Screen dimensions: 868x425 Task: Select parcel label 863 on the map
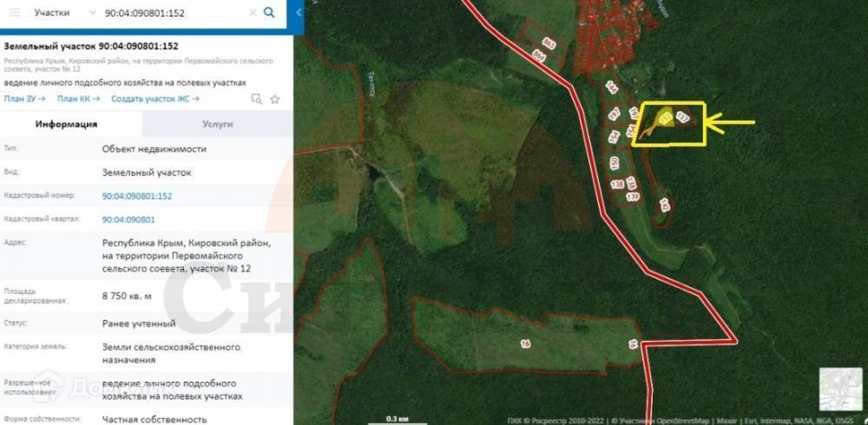(549, 43)
